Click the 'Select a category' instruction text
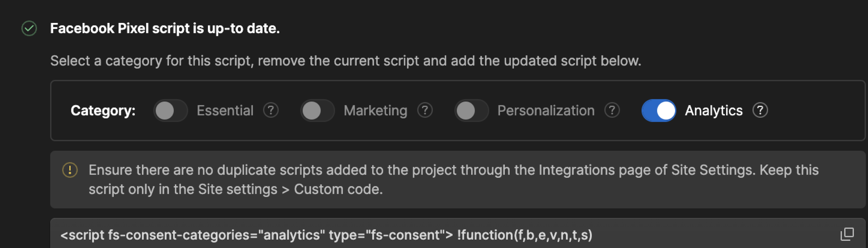The width and height of the screenshot is (868, 248). [346, 61]
